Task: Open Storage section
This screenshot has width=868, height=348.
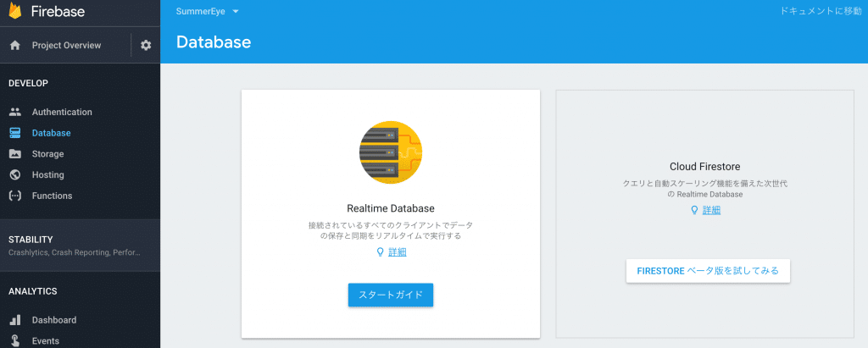Action: 47,154
